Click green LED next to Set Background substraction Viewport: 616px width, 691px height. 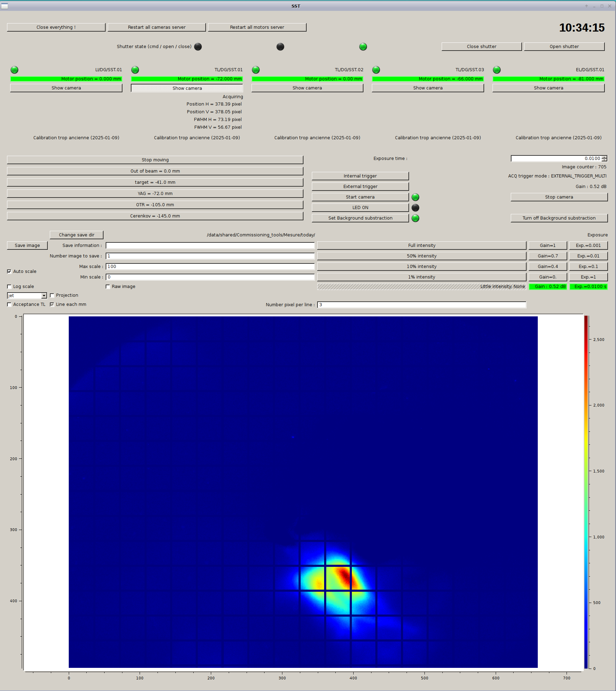pos(415,218)
